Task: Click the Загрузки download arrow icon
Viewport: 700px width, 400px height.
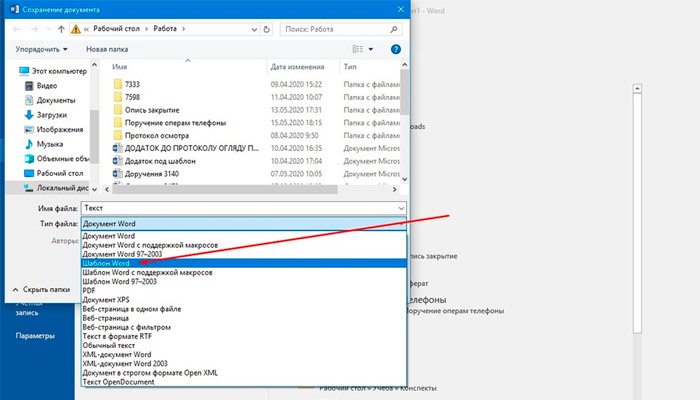Action: point(29,115)
